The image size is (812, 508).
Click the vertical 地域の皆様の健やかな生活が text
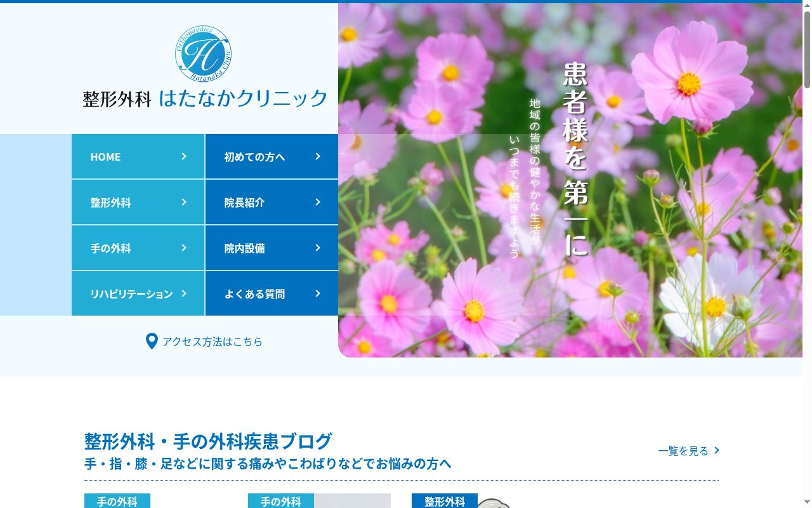click(535, 171)
